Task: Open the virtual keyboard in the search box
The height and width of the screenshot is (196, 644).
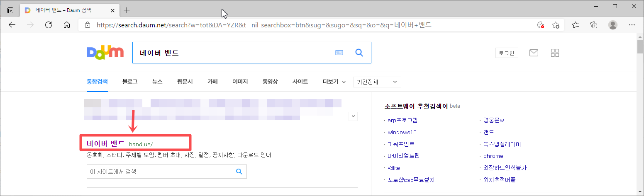Action: tap(339, 53)
